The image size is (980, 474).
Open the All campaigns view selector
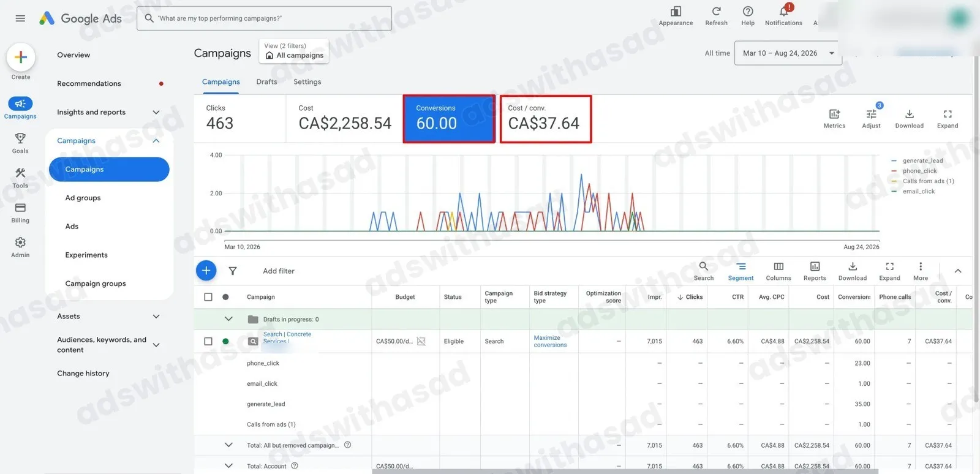point(294,51)
